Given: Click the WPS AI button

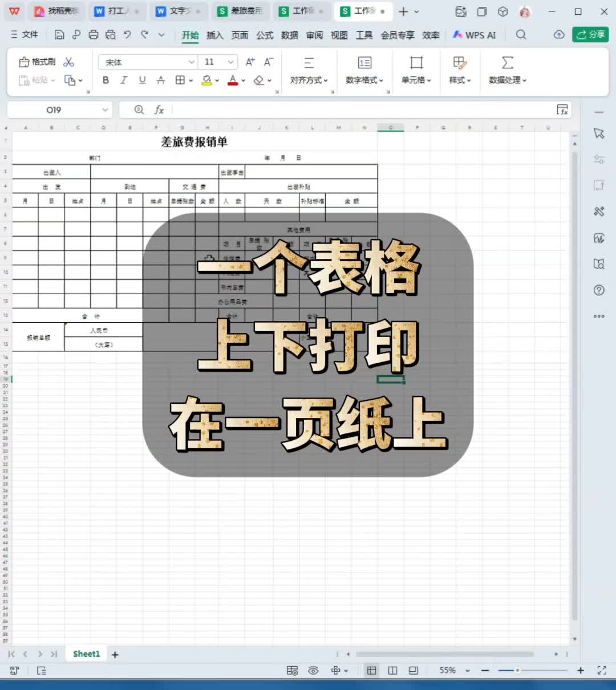Looking at the screenshot, I should click(x=475, y=34).
